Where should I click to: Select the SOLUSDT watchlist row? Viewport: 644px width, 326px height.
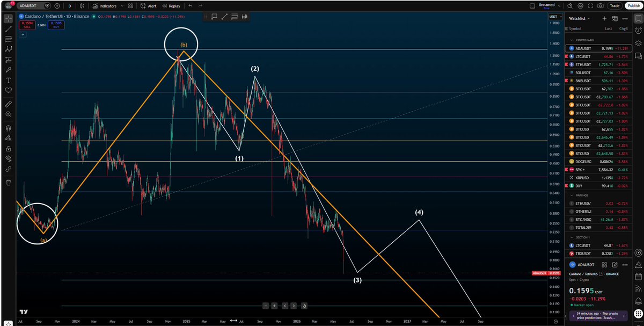pyautogui.click(x=597, y=72)
